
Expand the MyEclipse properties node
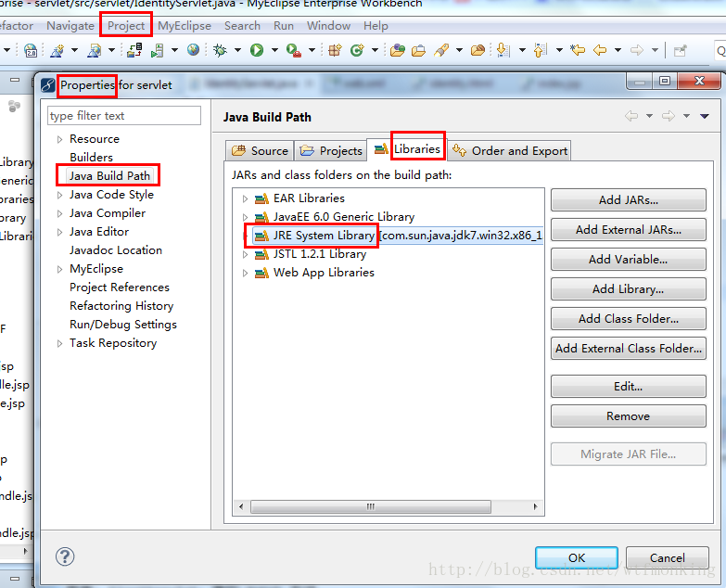coord(59,269)
